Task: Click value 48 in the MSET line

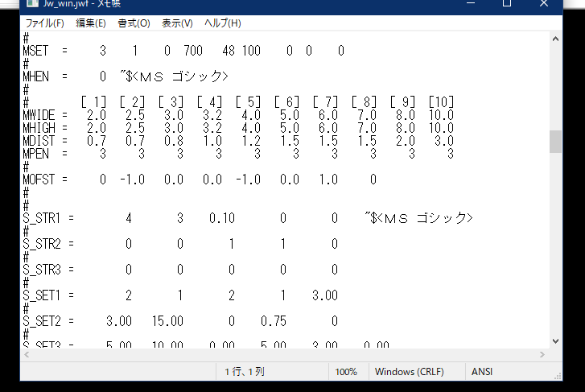Action: coord(229,51)
